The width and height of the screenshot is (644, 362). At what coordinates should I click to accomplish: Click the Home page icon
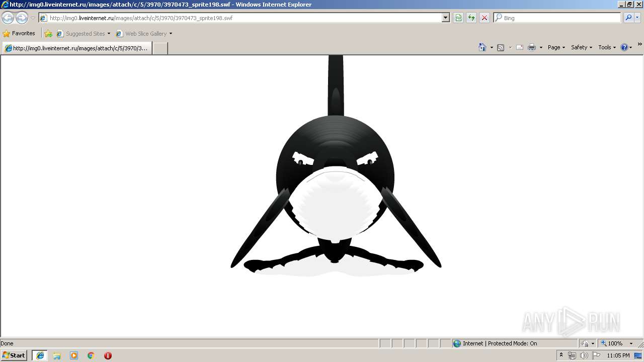[x=482, y=47]
